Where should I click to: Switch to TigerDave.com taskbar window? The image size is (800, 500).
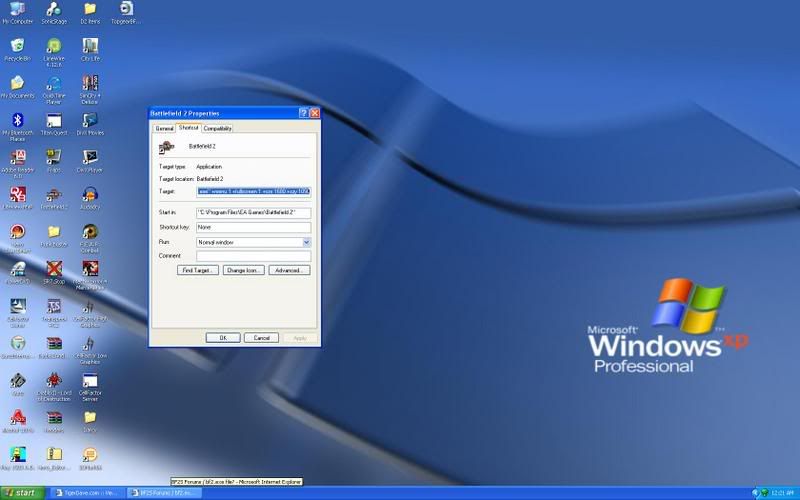click(86, 493)
